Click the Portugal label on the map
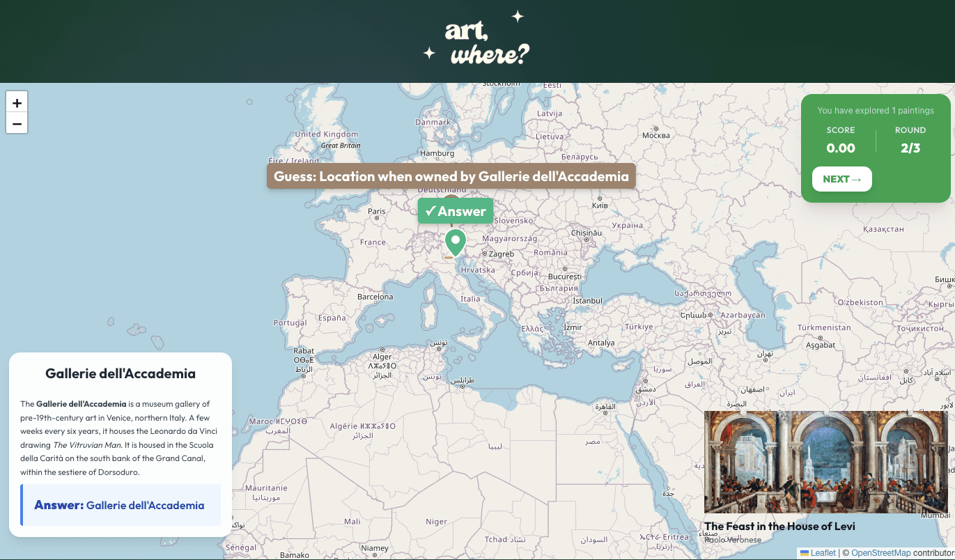955x560 pixels. coord(290,322)
